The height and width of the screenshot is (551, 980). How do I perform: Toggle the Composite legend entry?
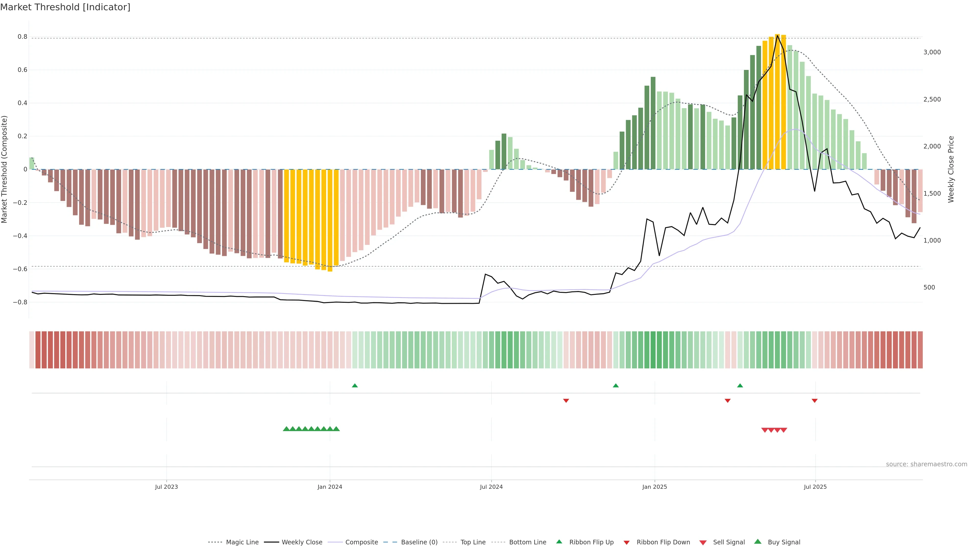(x=361, y=542)
